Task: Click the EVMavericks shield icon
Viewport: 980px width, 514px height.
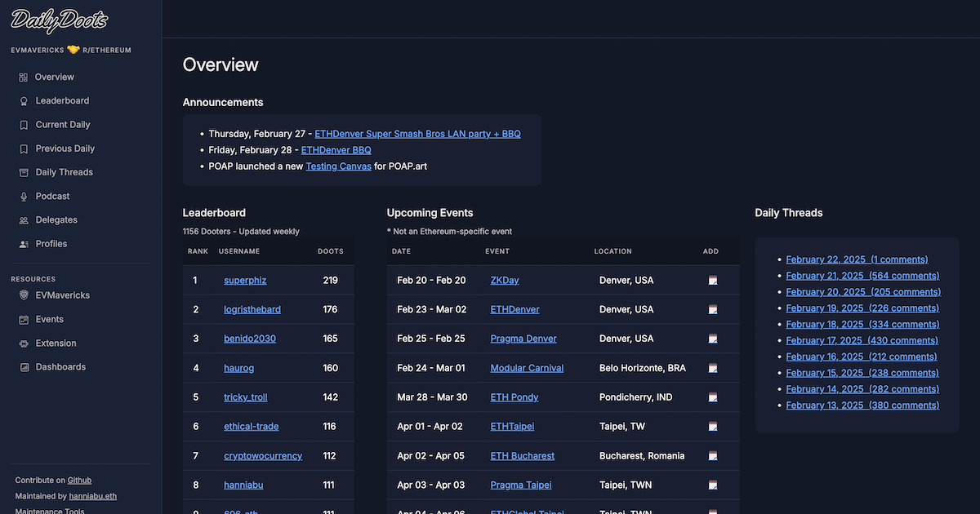Action: click(24, 295)
